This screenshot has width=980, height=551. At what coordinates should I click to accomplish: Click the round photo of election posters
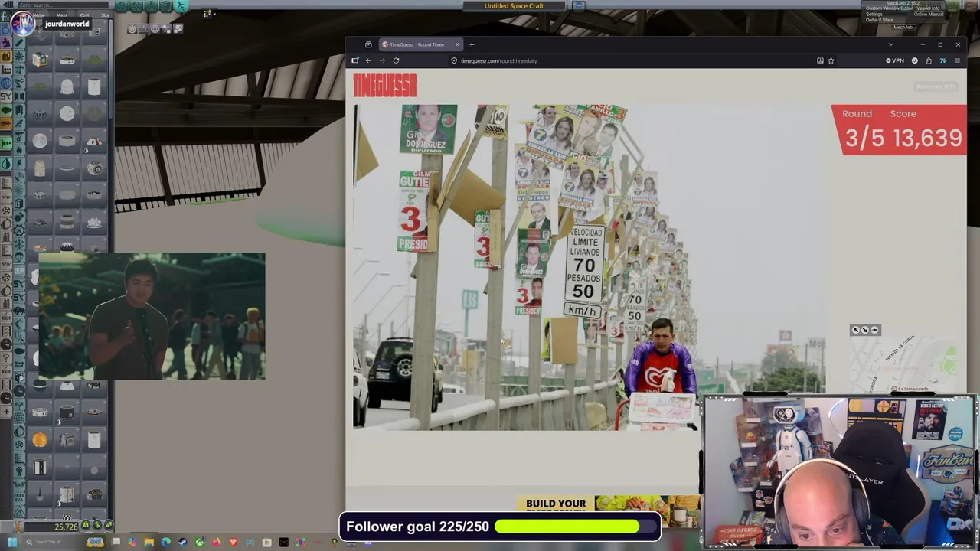pos(590,267)
